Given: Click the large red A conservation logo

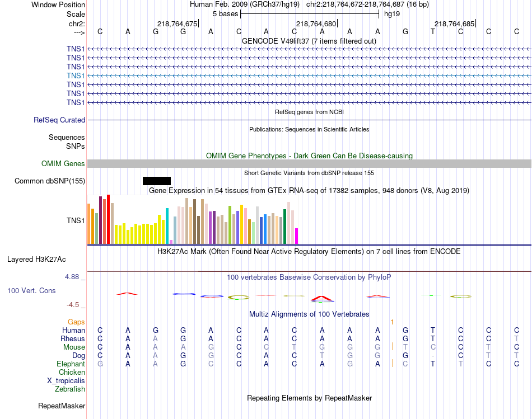Looking at the screenshot, I should (322, 299).
